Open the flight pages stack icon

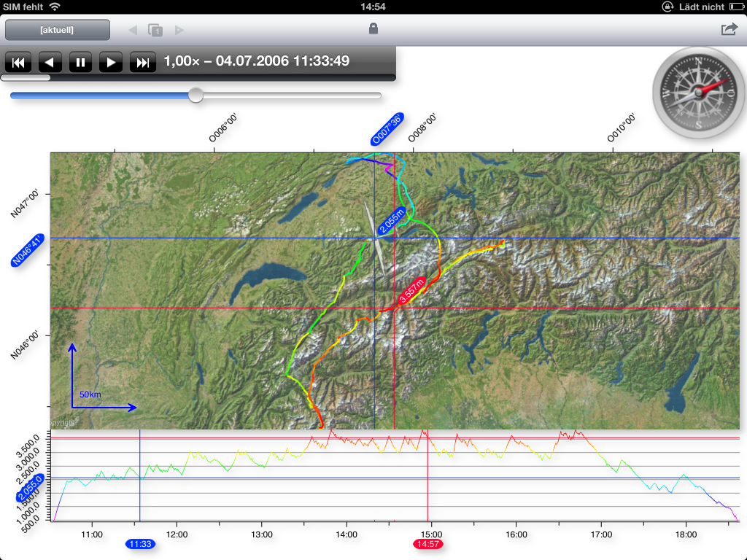(x=155, y=30)
